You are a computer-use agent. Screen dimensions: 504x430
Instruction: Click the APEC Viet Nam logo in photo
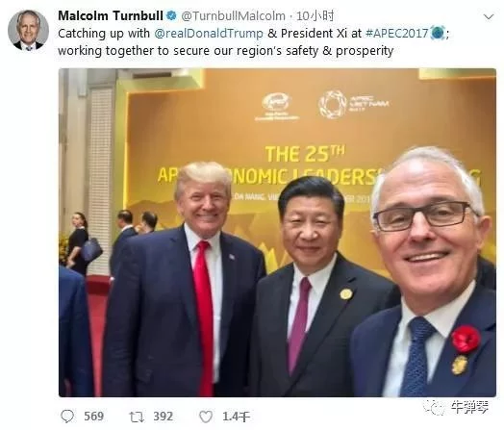354,104
